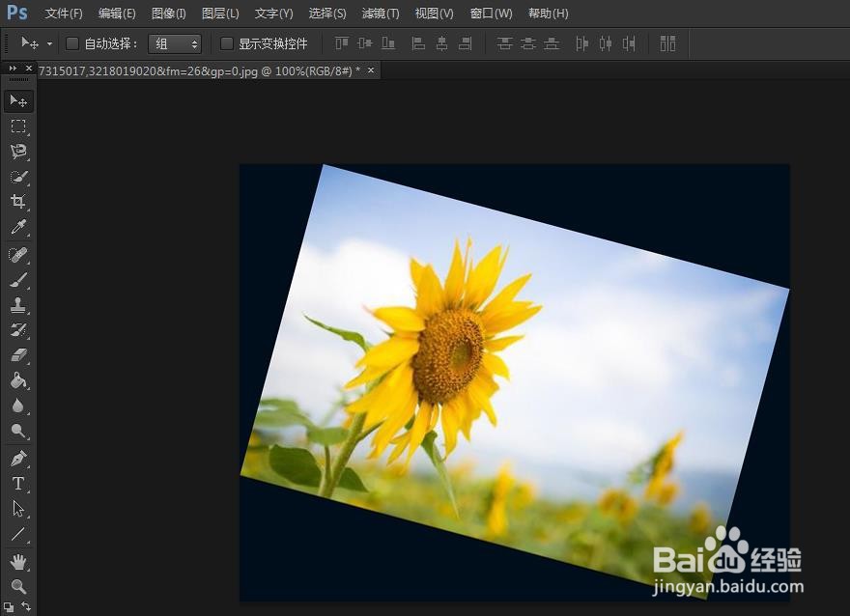This screenshot has width=850, height=616.
Task: Open the 滤镜(T) menu
Action: [x=380, y=14]
